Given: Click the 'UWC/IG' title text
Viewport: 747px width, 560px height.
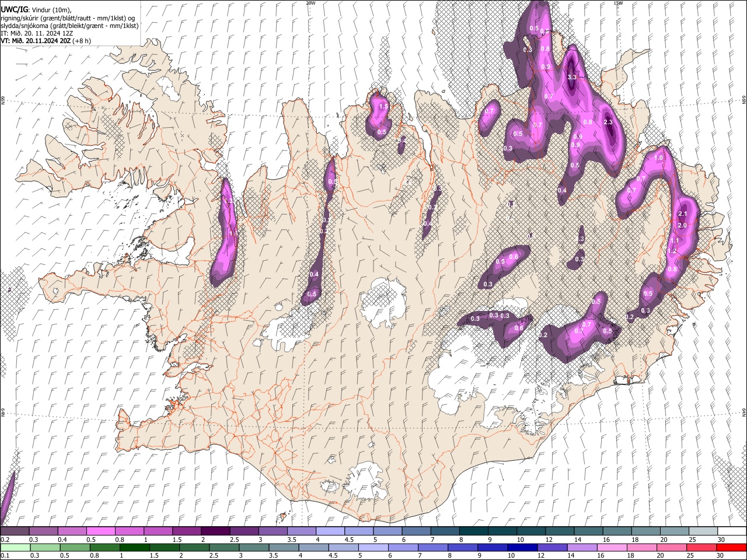Looking at the screenshot, I should (13, 9).
